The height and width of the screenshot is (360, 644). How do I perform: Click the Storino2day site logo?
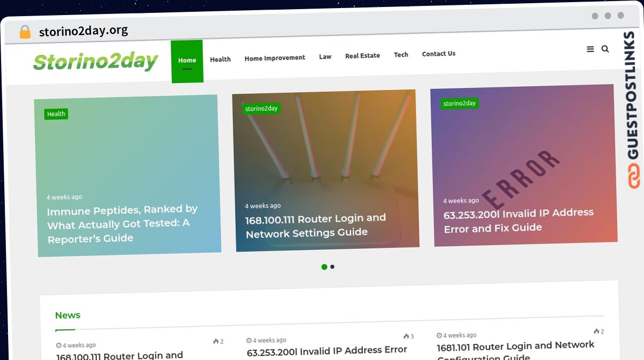click(96, 61)
